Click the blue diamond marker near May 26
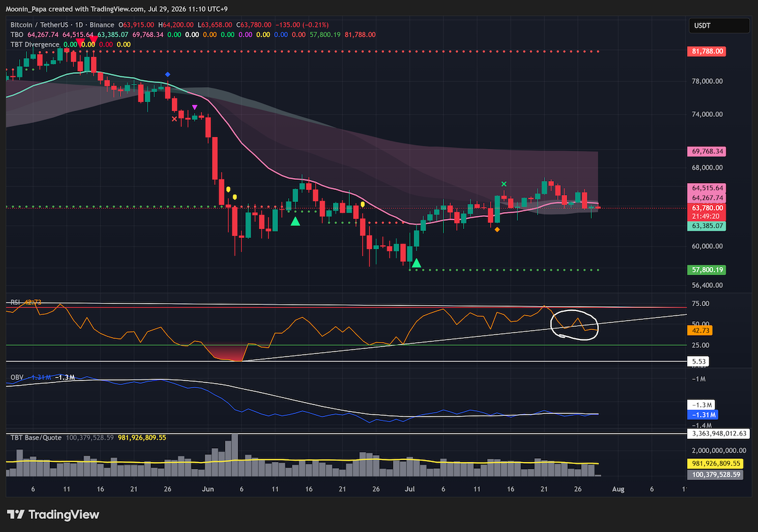Viewport: 758px width, 532px height. point(167,74)
